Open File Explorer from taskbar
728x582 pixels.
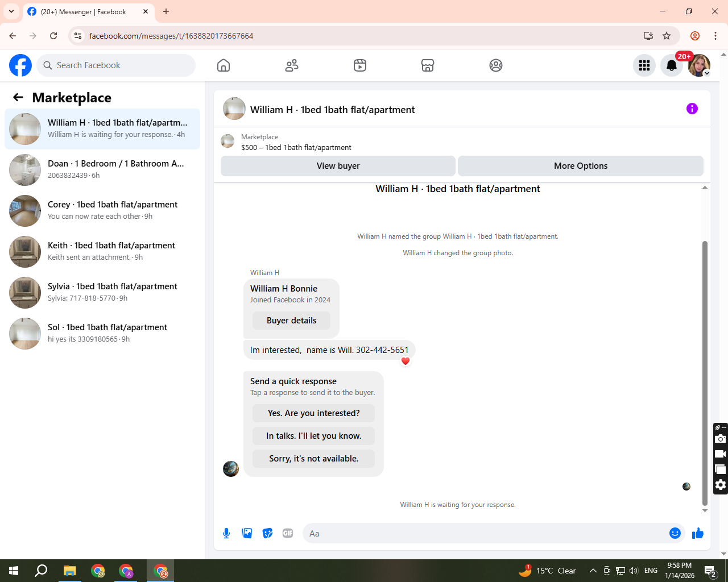coord(69,571)
